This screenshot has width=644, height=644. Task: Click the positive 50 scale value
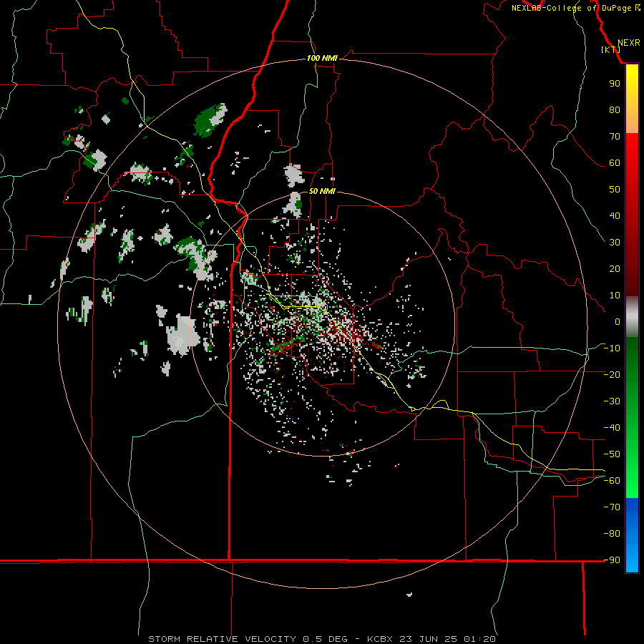615,190
